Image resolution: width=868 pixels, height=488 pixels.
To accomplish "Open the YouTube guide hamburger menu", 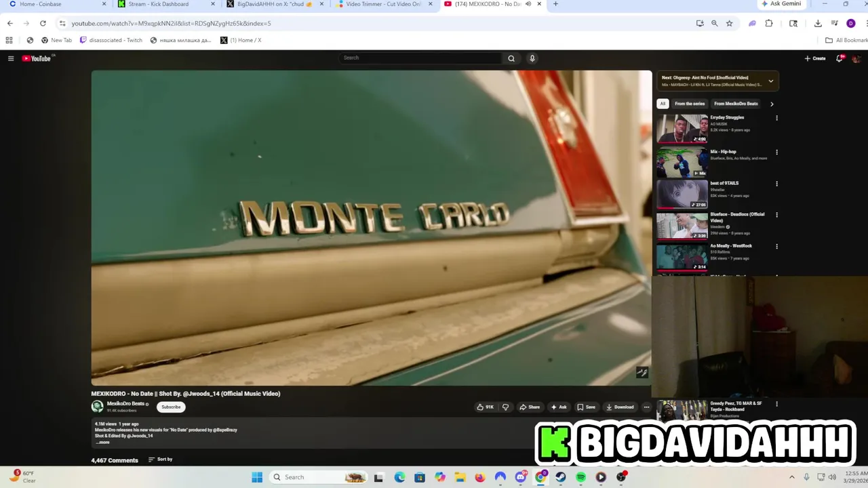I will 11,58.
